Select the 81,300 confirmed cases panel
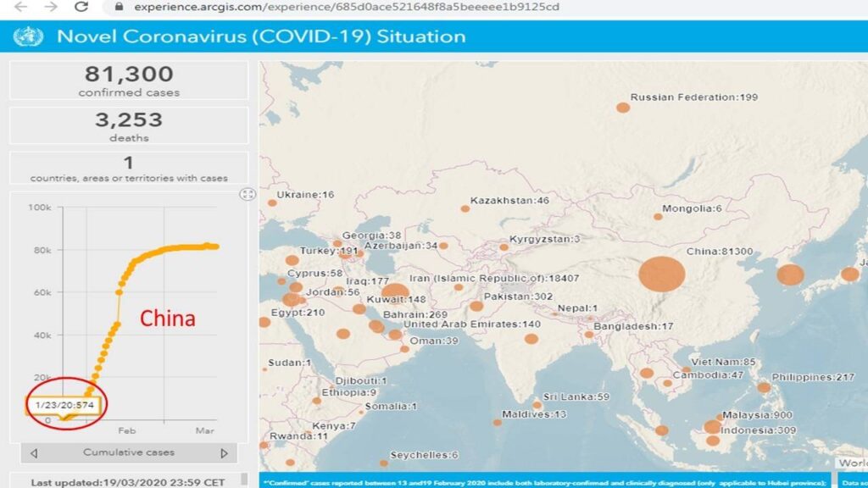Viewport: 868px width, 488px height. [129, 80]
